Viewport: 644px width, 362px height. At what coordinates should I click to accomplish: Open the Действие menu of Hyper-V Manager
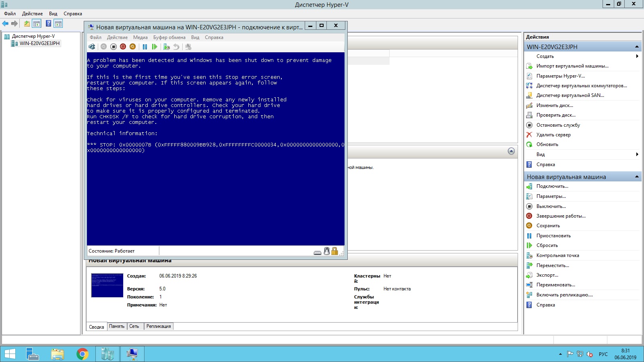click(x=33, y=14)
